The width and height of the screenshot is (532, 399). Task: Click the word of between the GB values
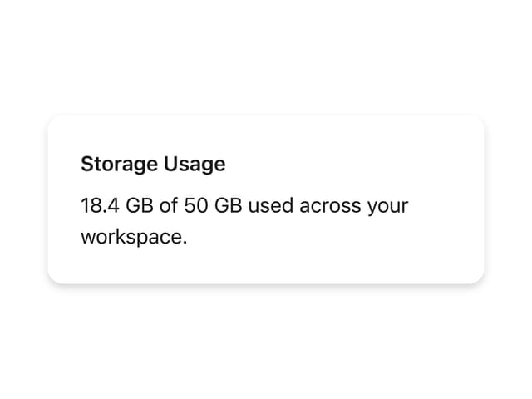point(169,205)
